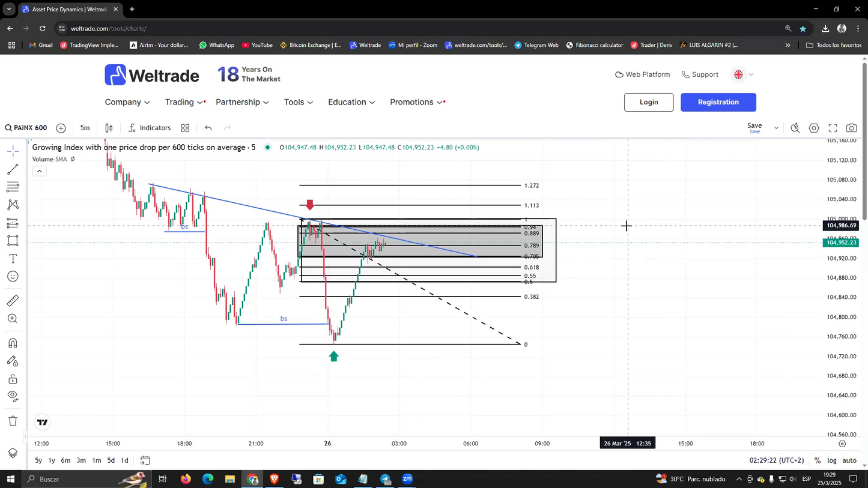Switch chart range to 1d

click(x=124, y=460)
